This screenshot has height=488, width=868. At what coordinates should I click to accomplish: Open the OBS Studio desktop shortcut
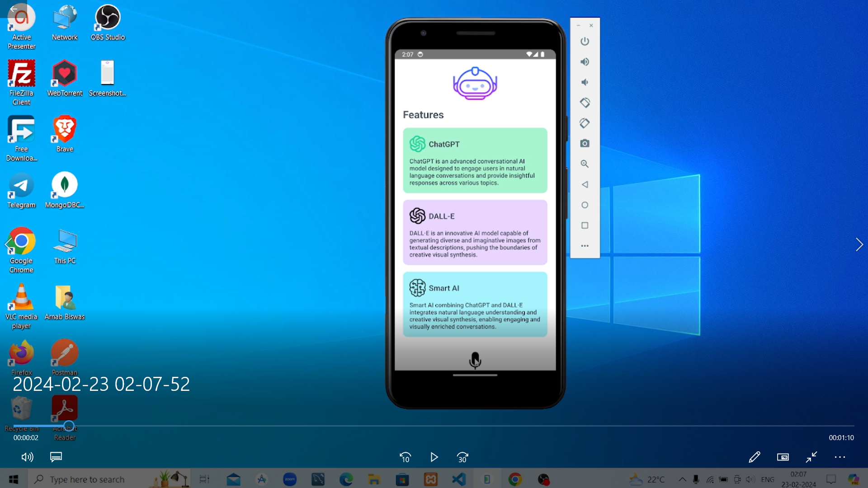pos(108,23)
